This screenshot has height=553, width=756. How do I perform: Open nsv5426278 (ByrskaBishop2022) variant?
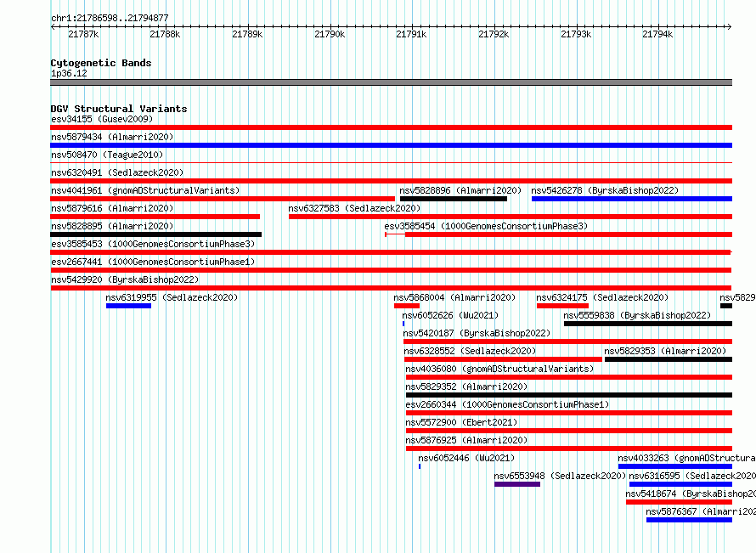(605, 190)
